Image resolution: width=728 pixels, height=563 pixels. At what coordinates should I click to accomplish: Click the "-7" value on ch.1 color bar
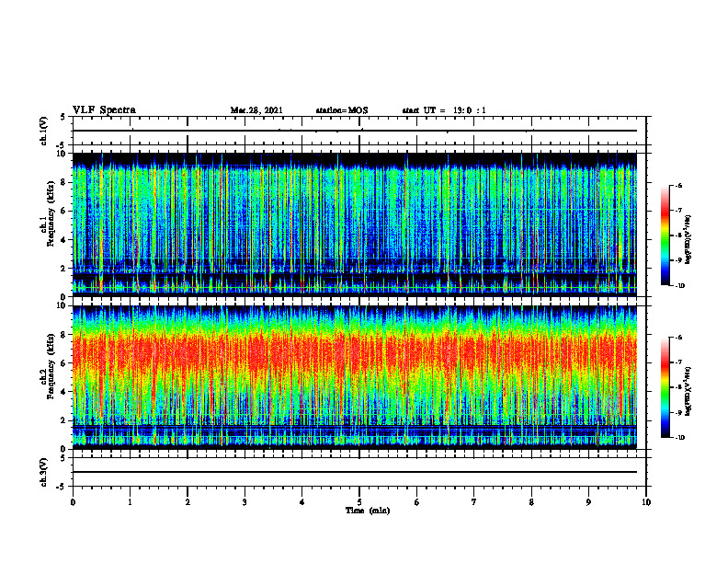[678, 211]
